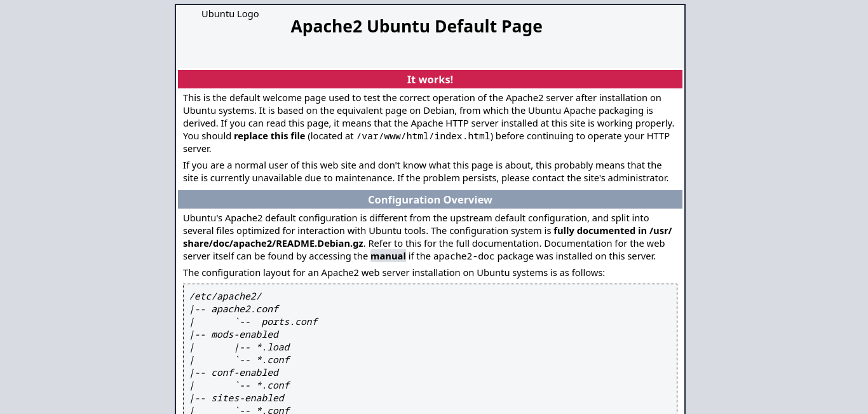Click the *.conf entry under conf-enabled

pyautogui.click(x=273, y=385)
